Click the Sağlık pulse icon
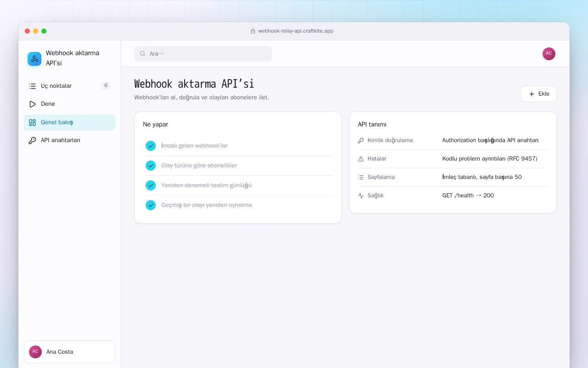This screenshot has width=588, height=368. point(361,195)
